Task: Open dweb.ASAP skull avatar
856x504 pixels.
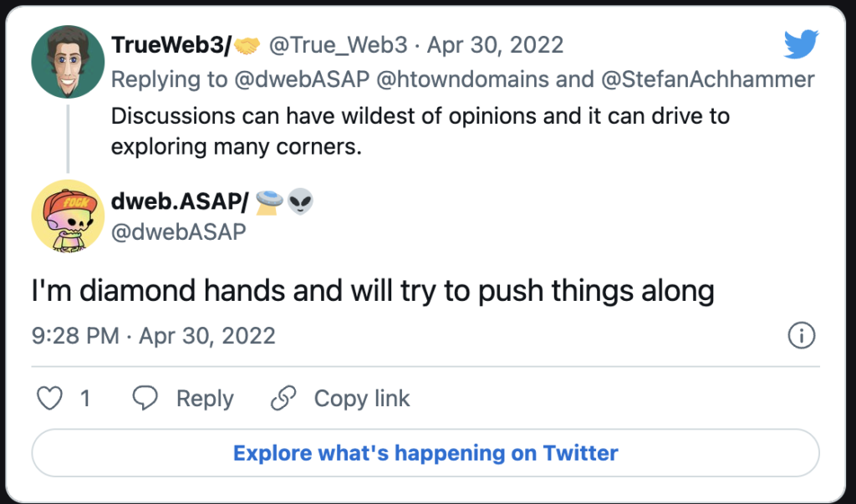Action: click(68, 216)
